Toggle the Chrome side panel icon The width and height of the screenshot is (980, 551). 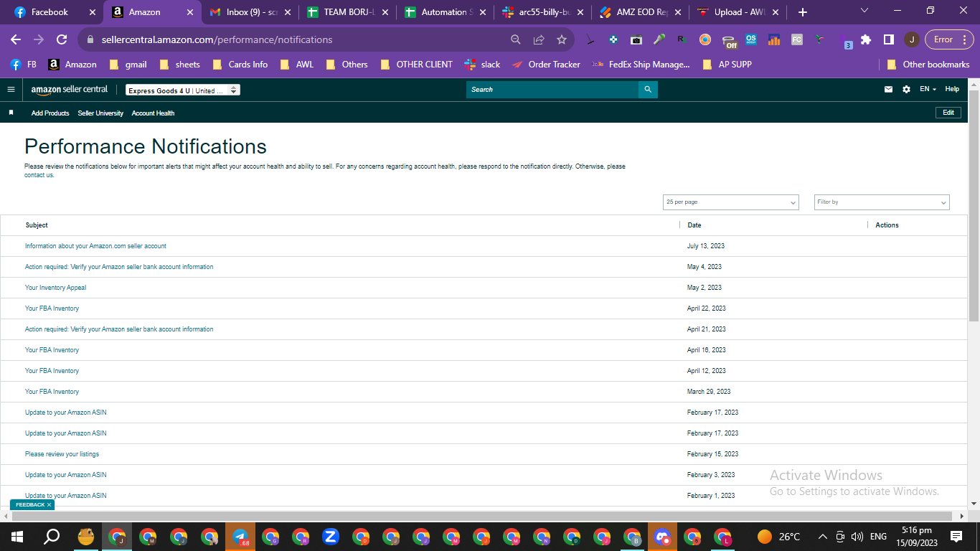pyautogui.click(x=888, y=39)
